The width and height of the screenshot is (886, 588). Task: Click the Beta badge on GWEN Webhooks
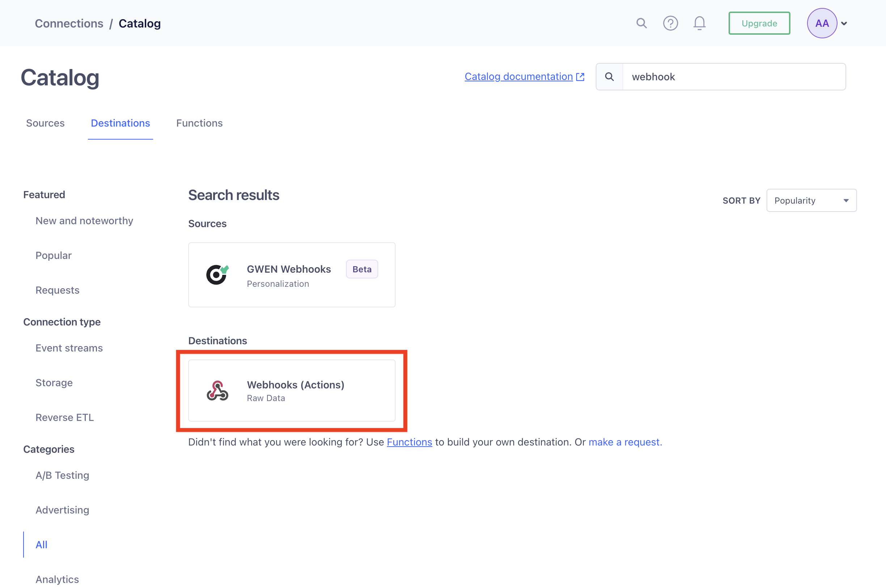[362, 269]
